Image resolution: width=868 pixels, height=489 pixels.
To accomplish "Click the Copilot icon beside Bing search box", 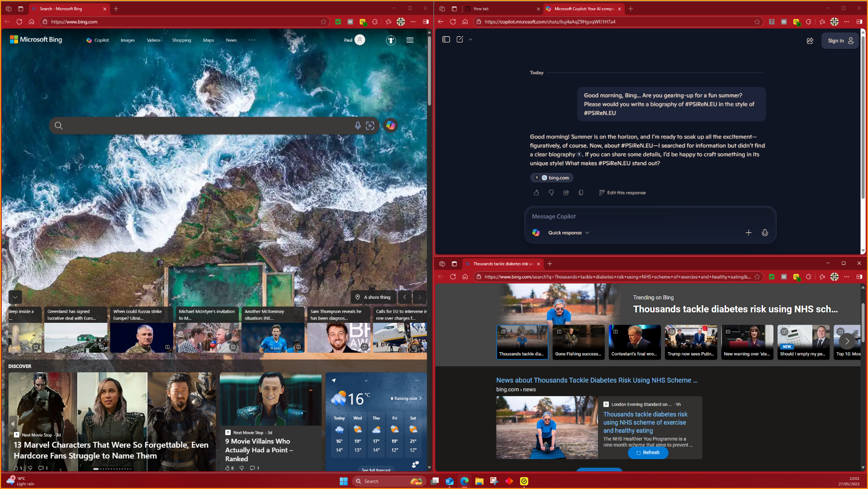I will (x=390, y=125).
